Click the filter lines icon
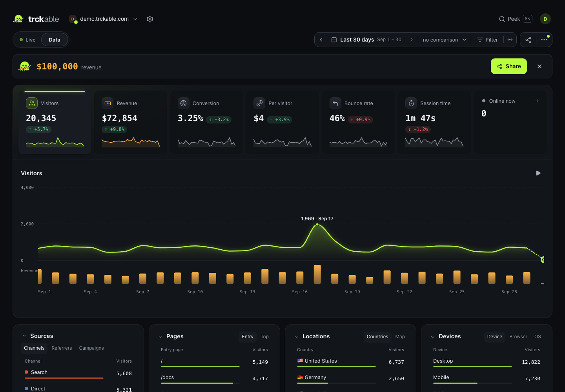This screenshot has width=565, height=392. tap(480, 40)
